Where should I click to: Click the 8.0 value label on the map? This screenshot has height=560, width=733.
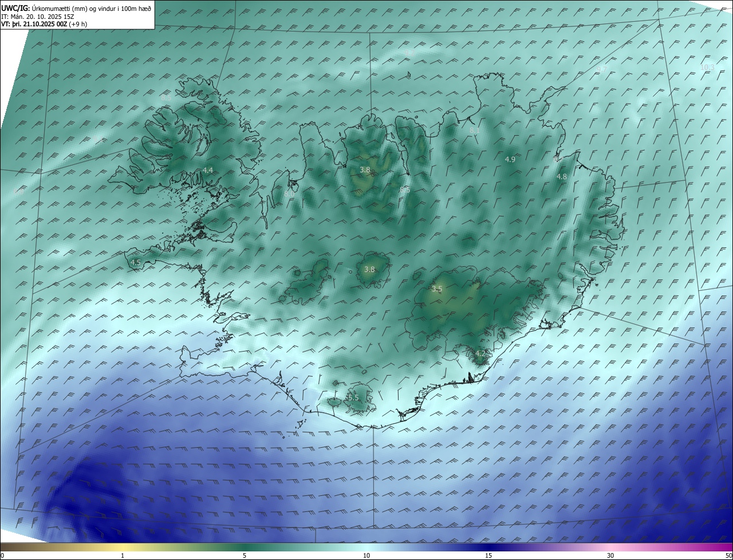tap(289, 194)
